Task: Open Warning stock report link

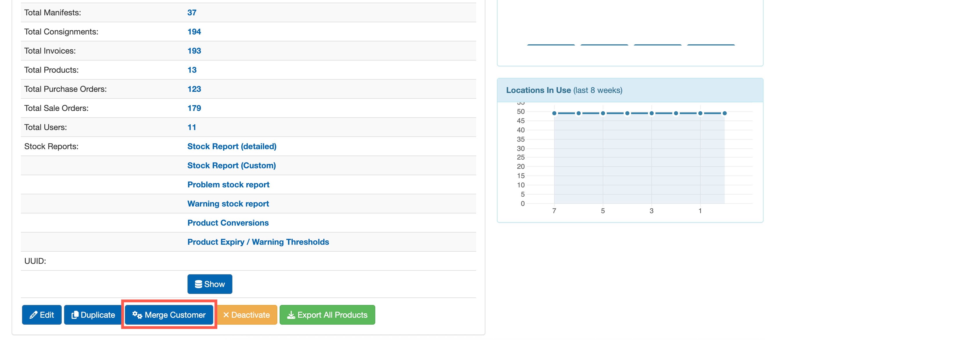Action: click(x=228, y=204)
